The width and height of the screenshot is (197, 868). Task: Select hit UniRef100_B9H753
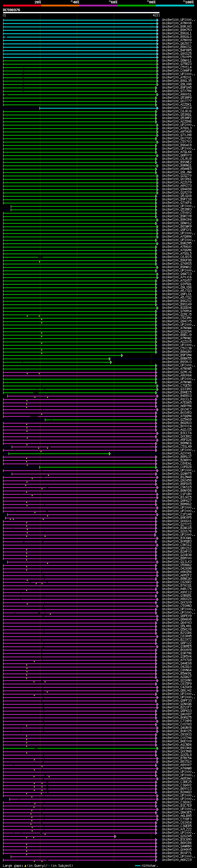point(177,30)
